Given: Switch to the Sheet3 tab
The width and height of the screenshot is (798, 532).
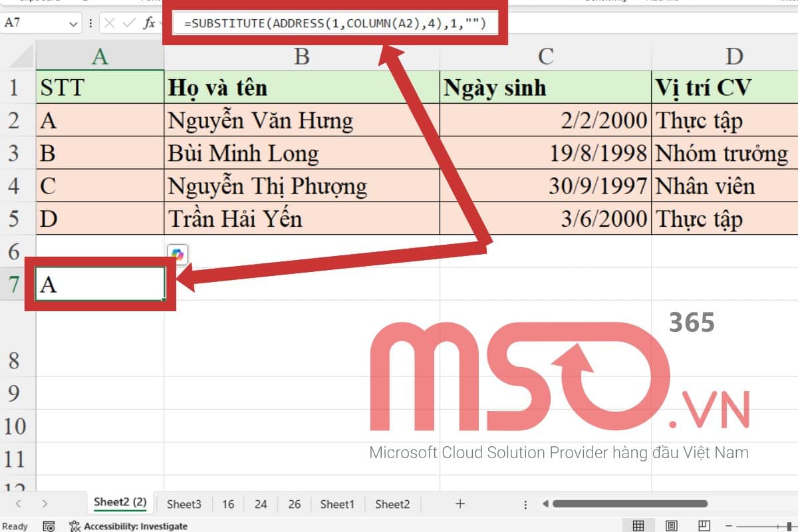Looking at the screenshot, I should tap(184, 504).
